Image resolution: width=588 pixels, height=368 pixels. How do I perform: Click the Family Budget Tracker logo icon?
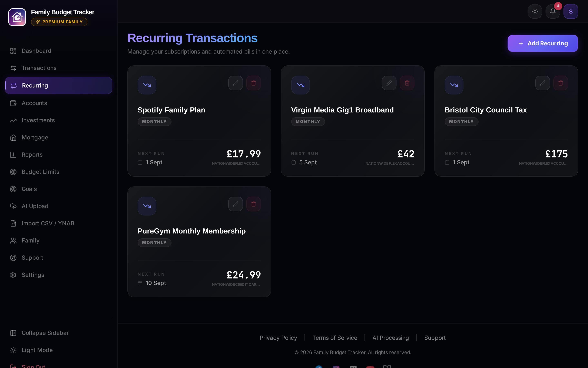(x=17, y=17)
